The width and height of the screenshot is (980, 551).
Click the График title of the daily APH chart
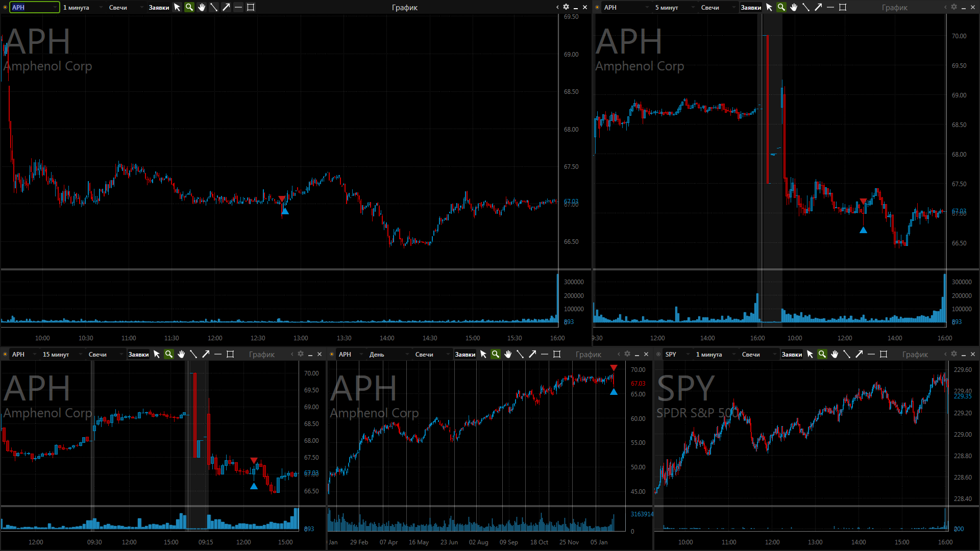(589, 354)
